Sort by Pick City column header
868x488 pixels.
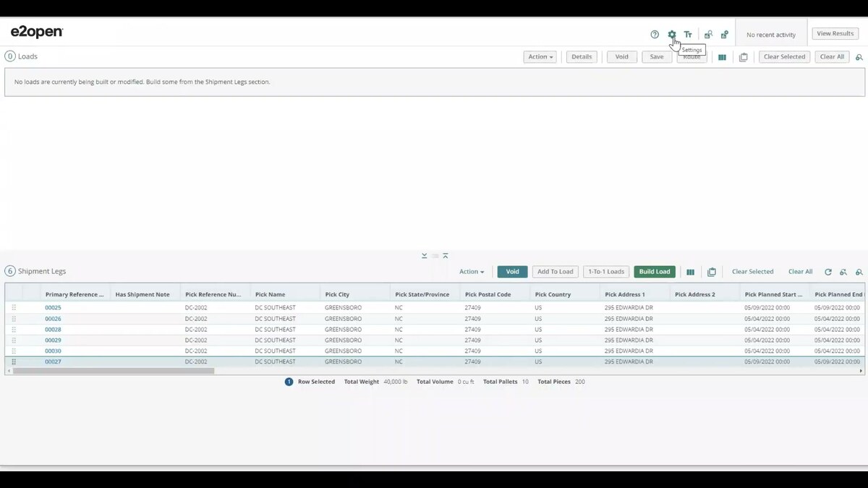(x=355, y=295)
